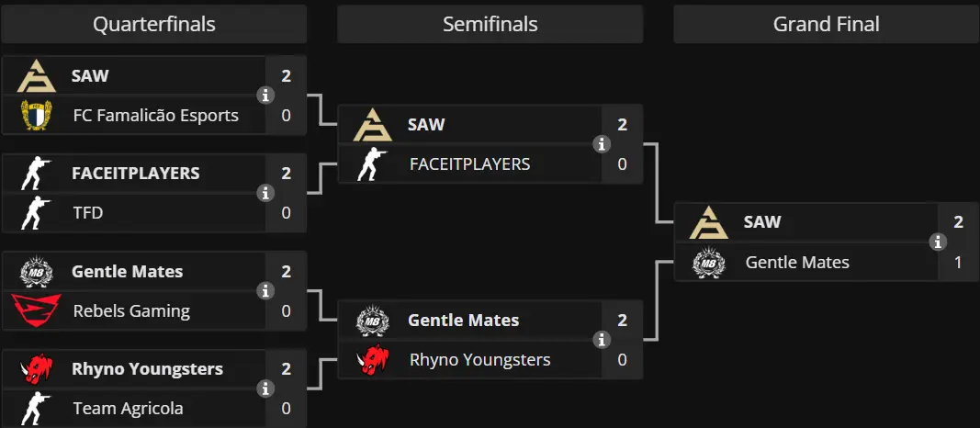
Task: Open FACEITPLAYERS team link in semifinals
Action: pyautogui.click(x=470, y=164)
